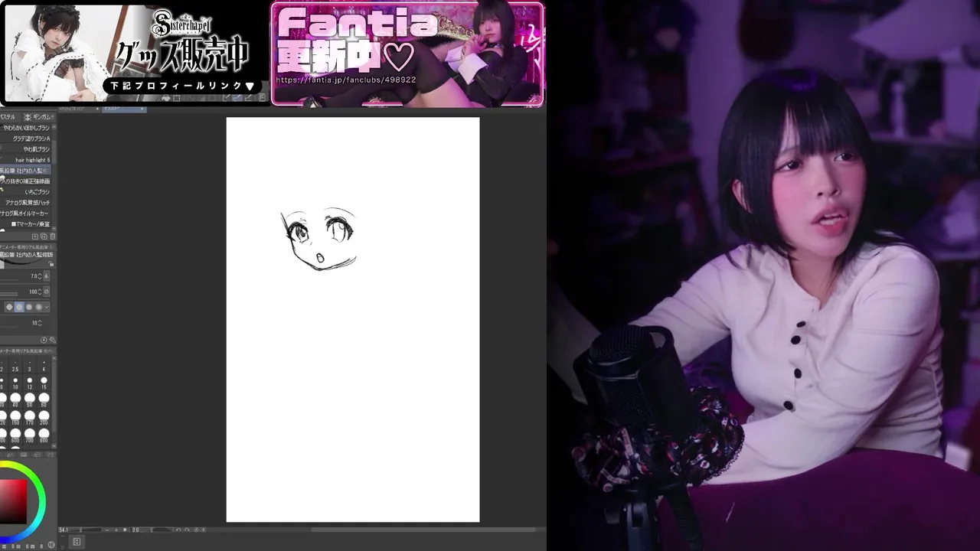Choose brush size preset 700

click(x=29, y=435)
